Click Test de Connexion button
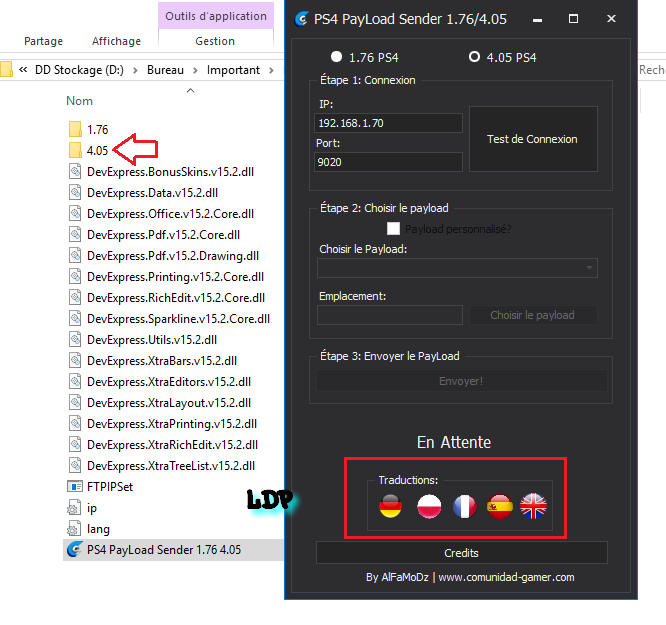Screen dimensions: 666x625 [x=533, y=139]
